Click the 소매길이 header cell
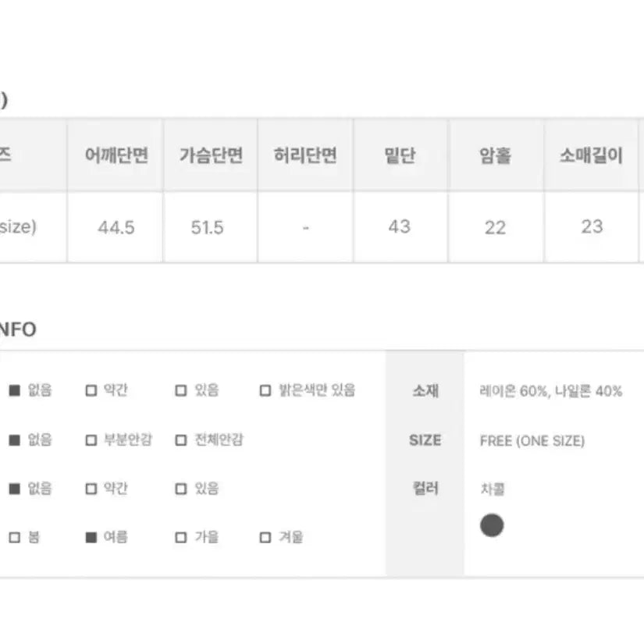 [x=591, y=155]
